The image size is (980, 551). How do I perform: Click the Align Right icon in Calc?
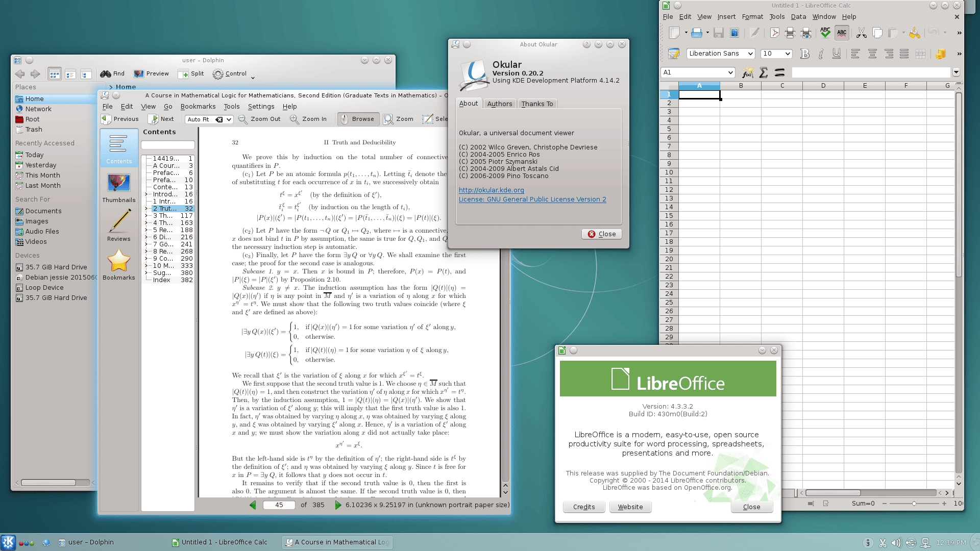tap(889, 54)
